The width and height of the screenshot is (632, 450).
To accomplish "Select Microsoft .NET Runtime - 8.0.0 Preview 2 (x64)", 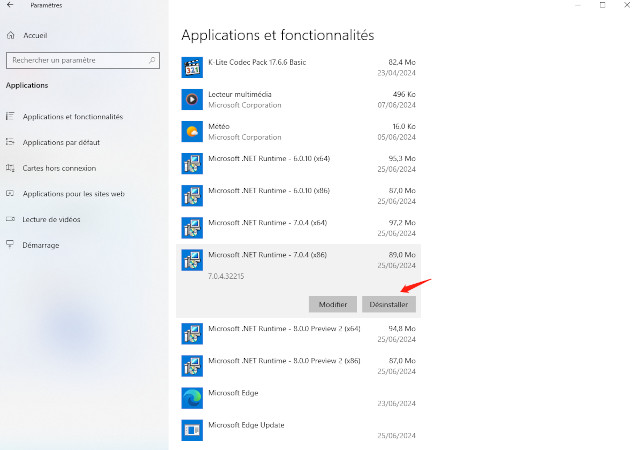I will tap(284, 329).
